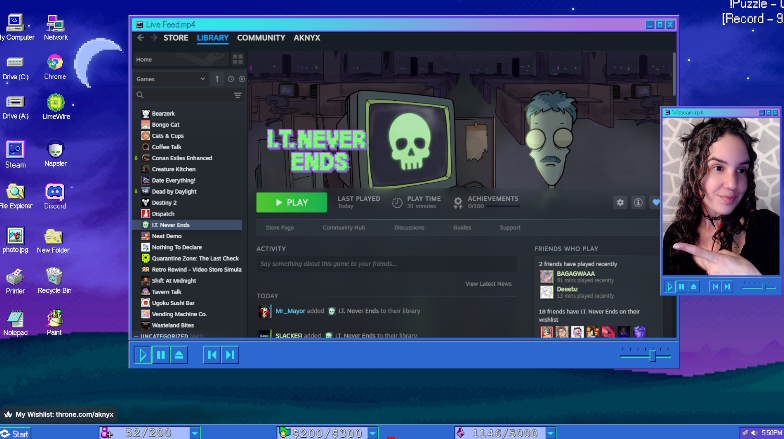This screenshot has width=784, height=439.
Task: Go forward with Steam's forward arrow
Action: [154, 38]
